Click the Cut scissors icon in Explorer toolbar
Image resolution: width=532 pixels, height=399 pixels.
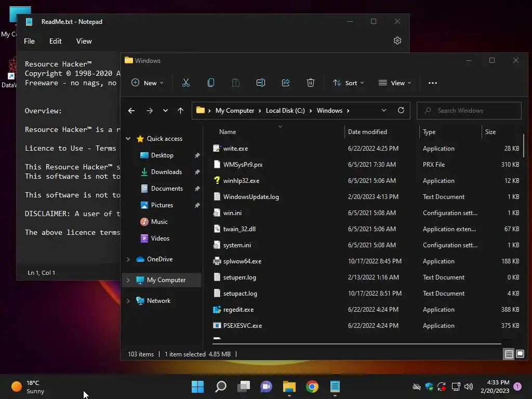[185, 83]
